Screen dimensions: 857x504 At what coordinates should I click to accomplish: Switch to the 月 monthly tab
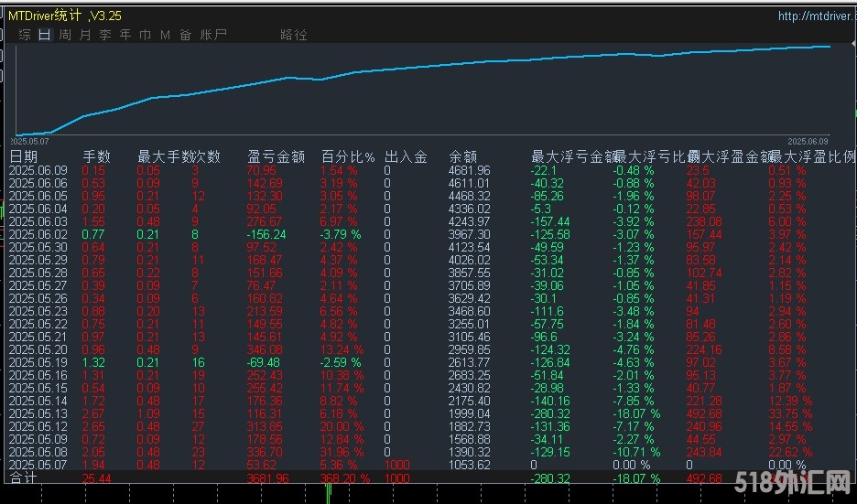[x=85, y=35]
